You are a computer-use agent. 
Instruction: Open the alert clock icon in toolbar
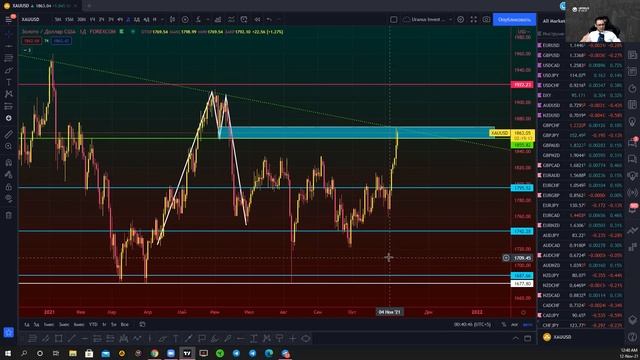tap(244, 19)
